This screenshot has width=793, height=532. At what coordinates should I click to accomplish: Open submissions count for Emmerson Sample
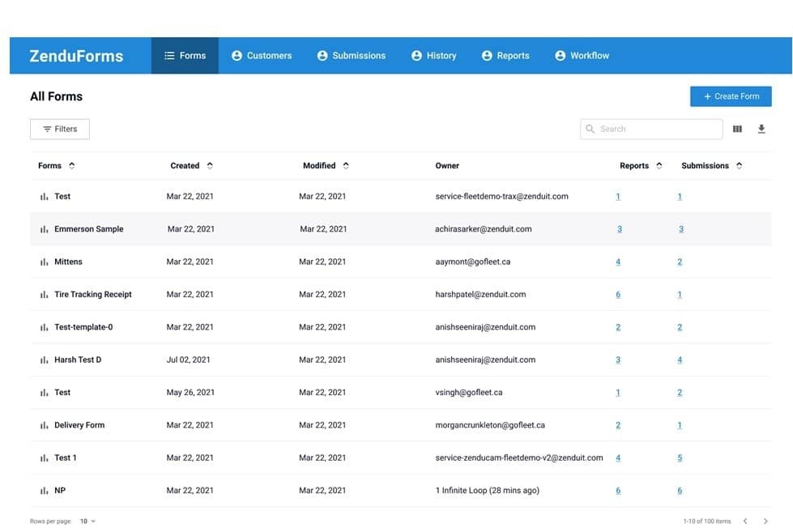(680, 229)
